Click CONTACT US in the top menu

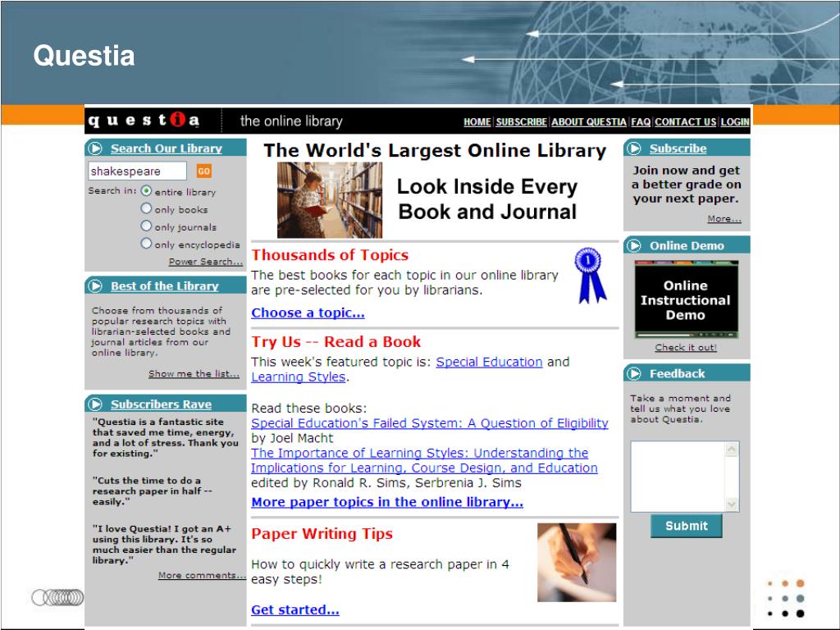685,122
